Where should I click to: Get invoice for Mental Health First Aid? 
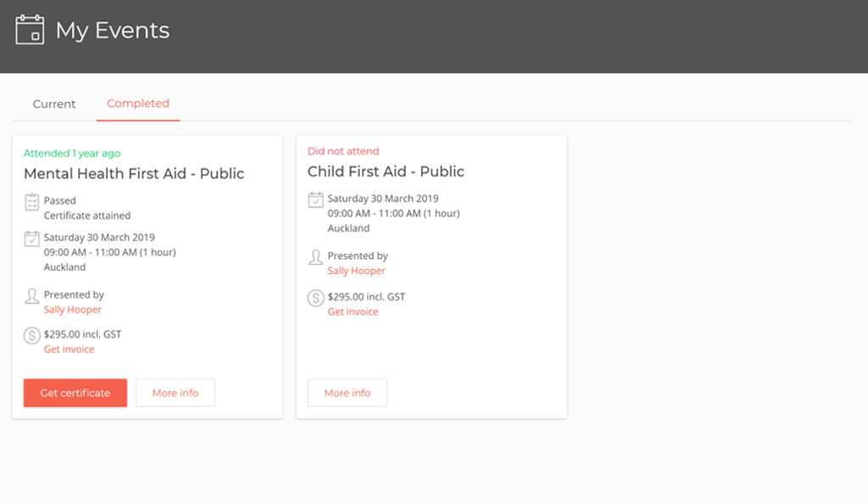(x=70, y=350)
